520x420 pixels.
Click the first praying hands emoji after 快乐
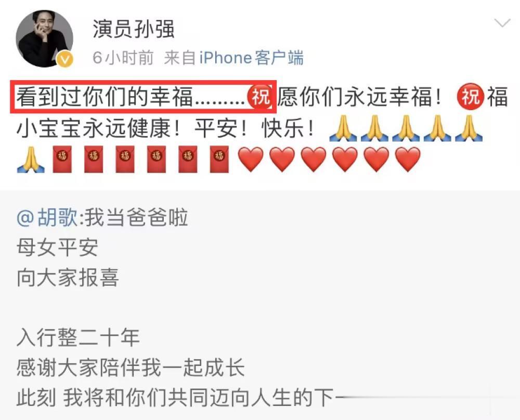(x=343, y=128)
